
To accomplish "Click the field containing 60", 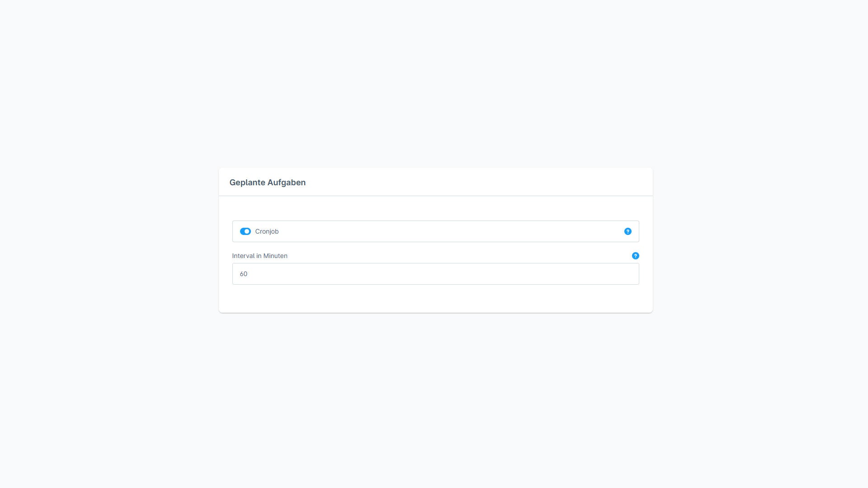I will coord(435,274).
